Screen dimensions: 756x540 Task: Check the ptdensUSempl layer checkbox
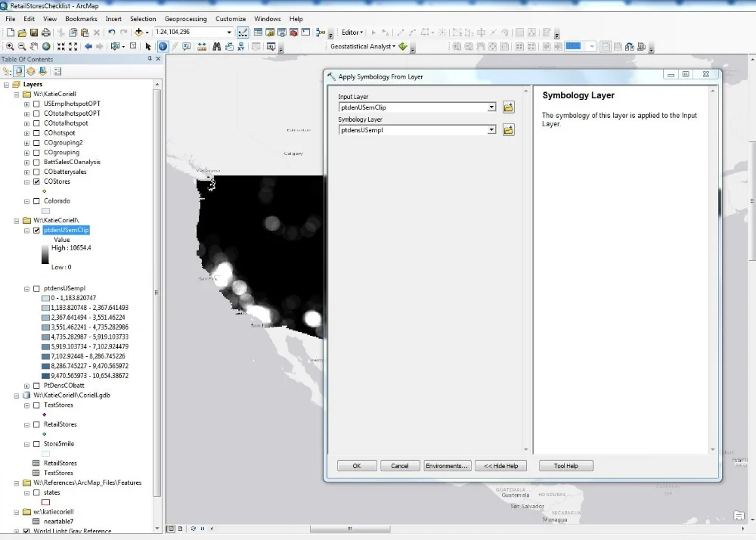click(x=36, y=289)
